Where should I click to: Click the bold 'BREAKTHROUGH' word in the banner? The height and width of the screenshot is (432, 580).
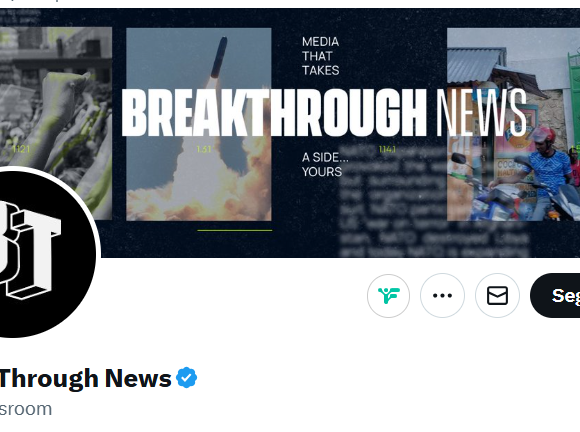pos(273,113)
